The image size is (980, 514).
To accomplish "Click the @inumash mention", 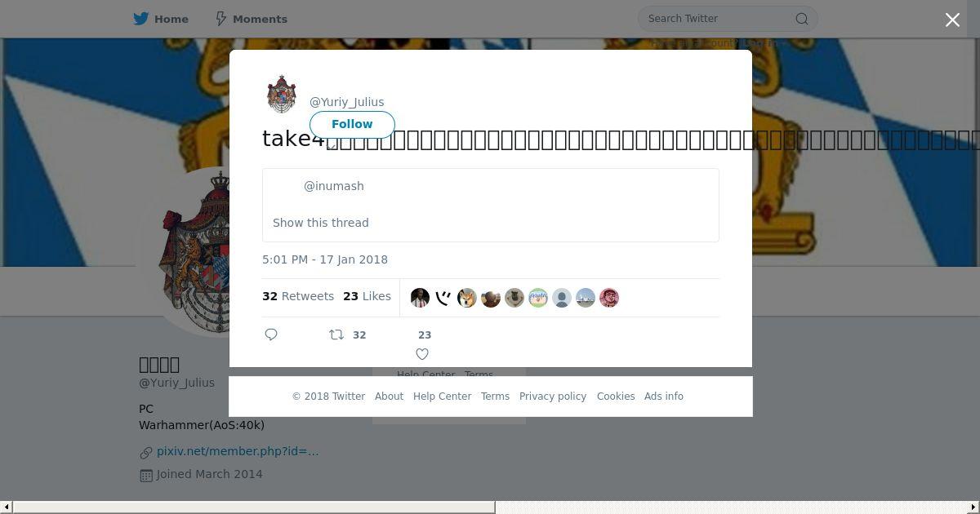I will click(334, 186).
